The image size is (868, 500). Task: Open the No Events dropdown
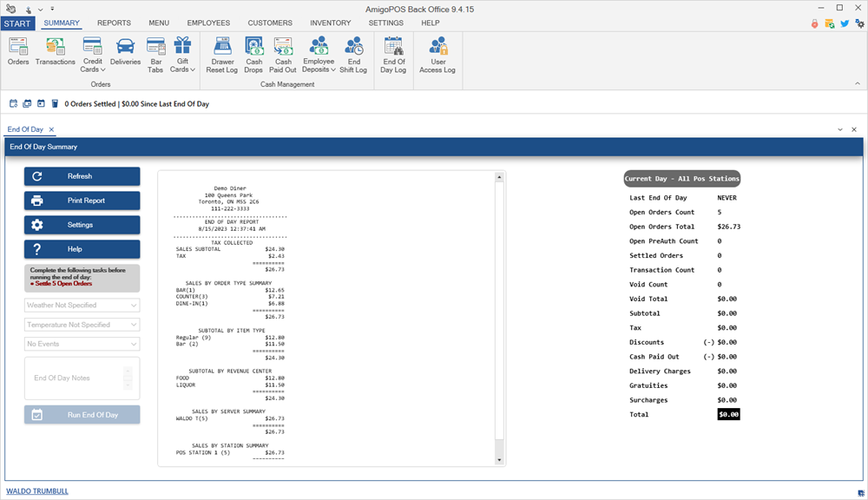[82, 344]
